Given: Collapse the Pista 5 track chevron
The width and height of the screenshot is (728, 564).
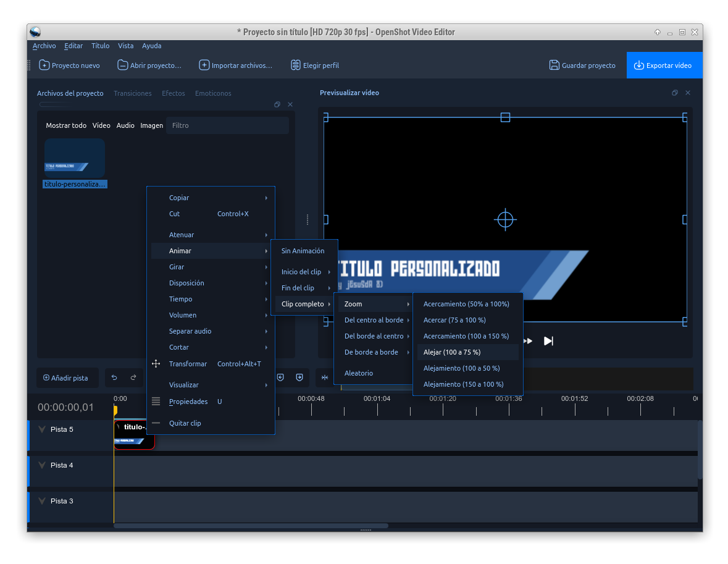Looking at the screenshot, I should (x=42, y=429).
